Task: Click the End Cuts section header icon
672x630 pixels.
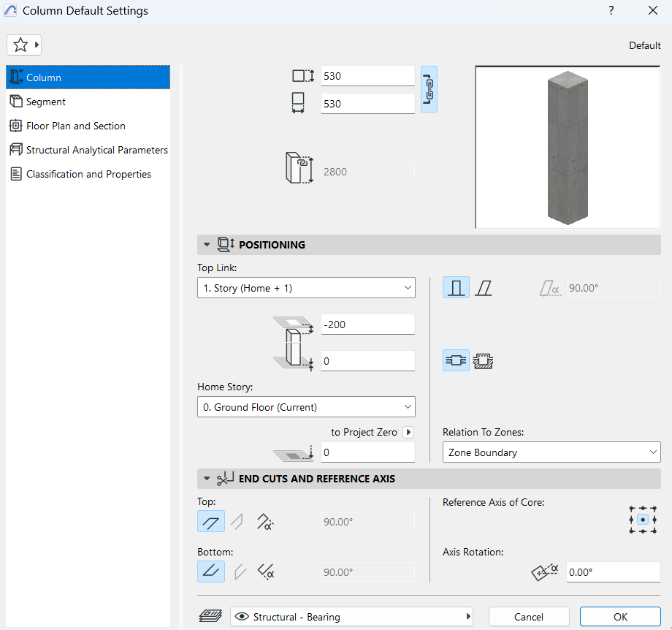Action: 225,479
